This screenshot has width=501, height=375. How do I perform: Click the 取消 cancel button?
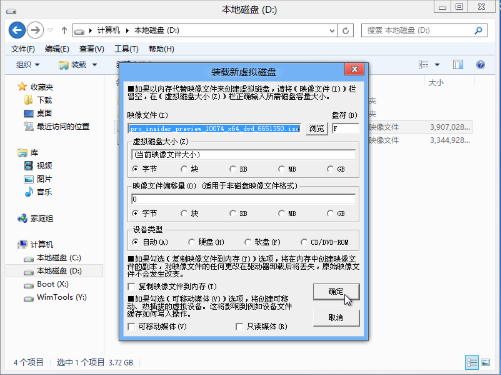click(x=336, y=318)
